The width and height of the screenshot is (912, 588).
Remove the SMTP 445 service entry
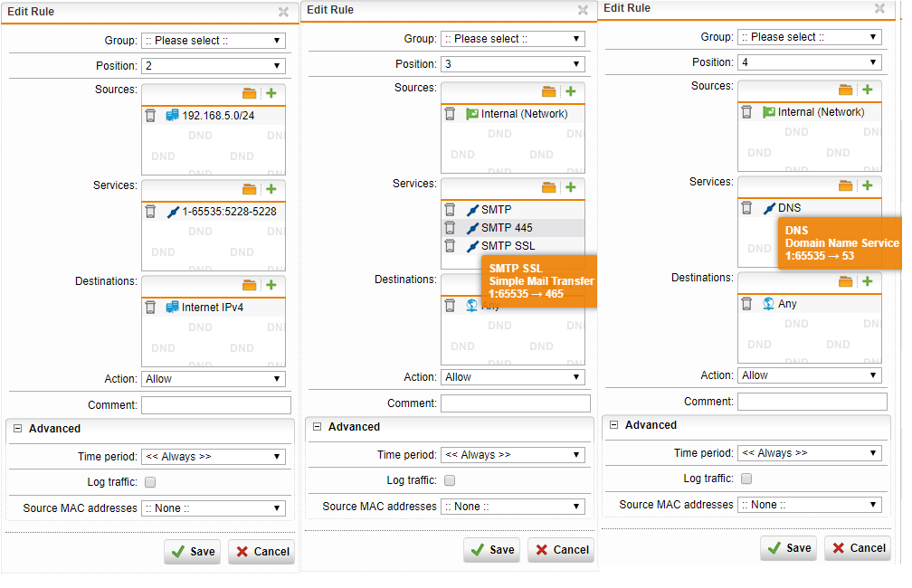point(450,228)
